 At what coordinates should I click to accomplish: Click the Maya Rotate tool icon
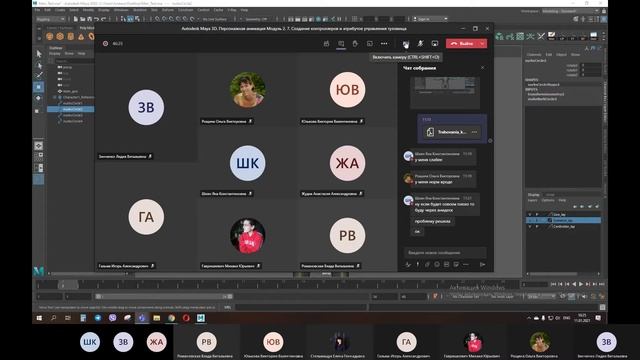(39, 98)
